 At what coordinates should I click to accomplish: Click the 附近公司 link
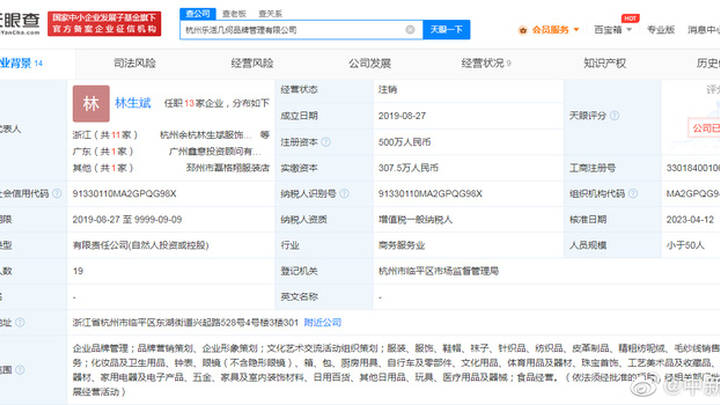pyautogui.click(x=322, y=322)
